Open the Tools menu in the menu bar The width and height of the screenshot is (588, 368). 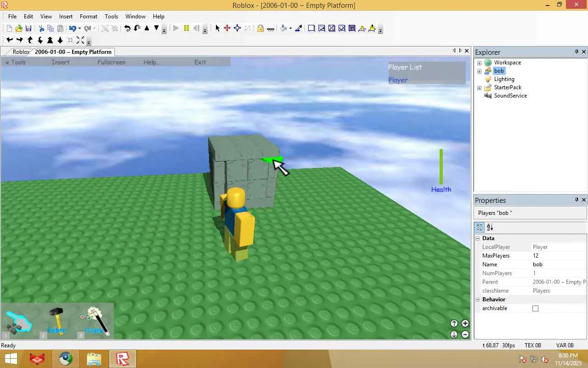[x=112, y=17]
